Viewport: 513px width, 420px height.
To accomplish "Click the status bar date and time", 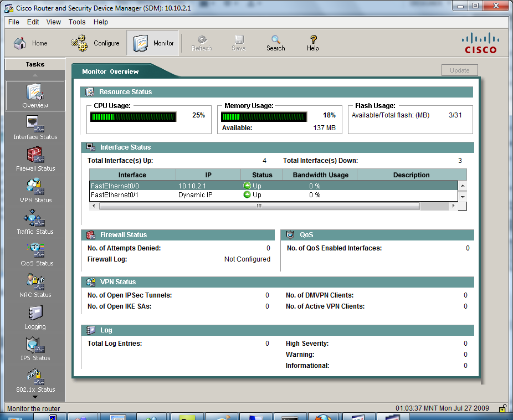I will [x=442, y=408].
